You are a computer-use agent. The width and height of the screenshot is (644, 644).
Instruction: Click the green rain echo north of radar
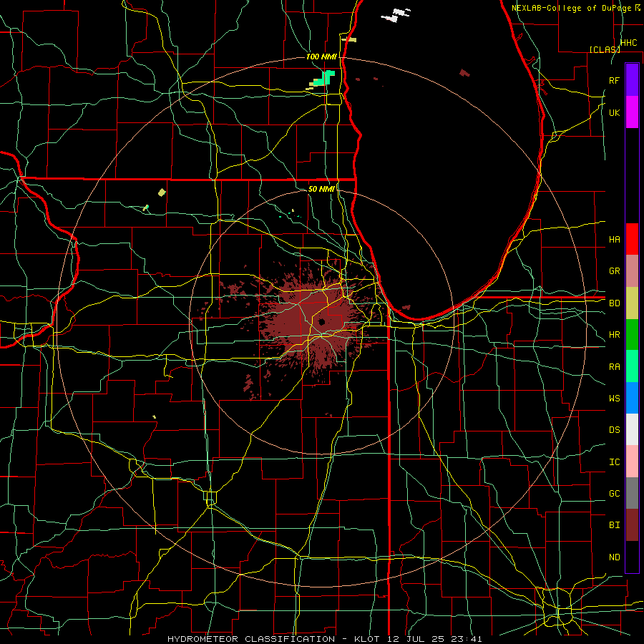tap(326, 77)
